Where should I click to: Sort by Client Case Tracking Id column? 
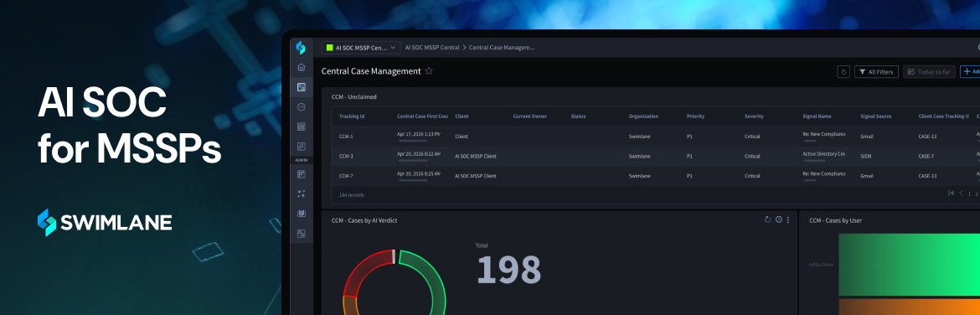click(x=944, y=116)
